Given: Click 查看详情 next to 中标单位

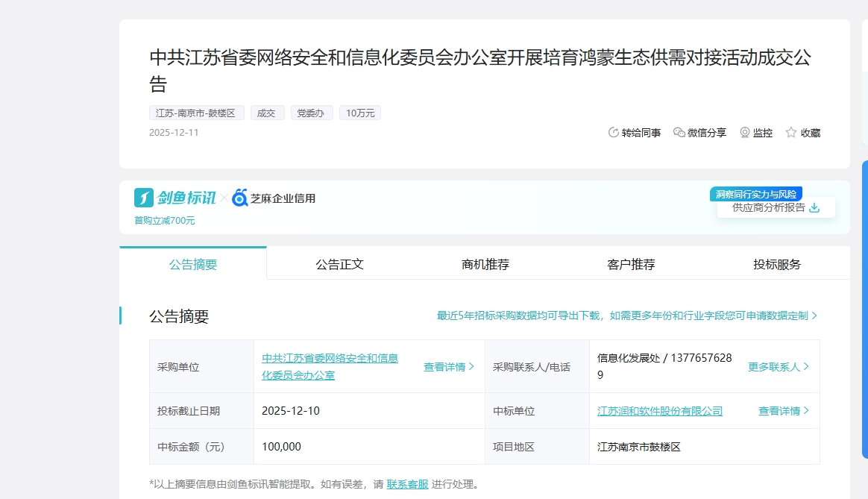Looking at the screenshot, I should 783,411.
